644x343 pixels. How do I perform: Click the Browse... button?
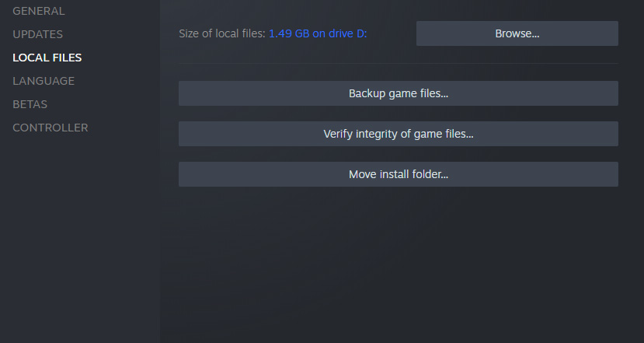(517, 33)
